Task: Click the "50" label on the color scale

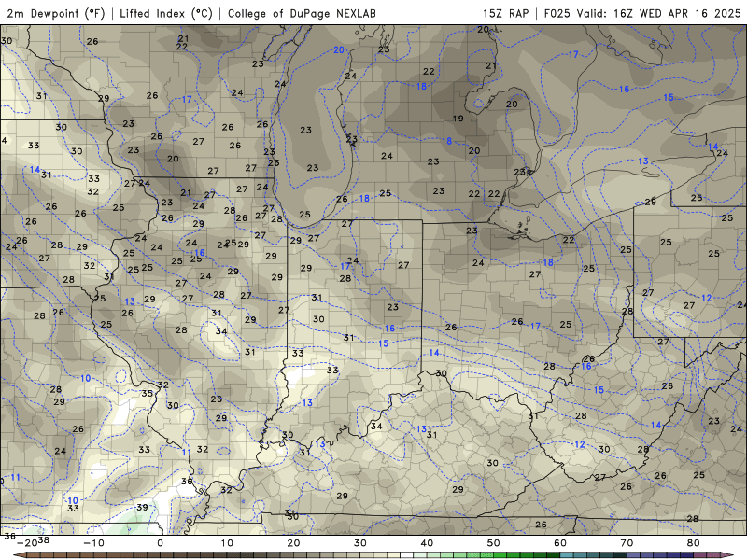Action: [x=494, y=543]
